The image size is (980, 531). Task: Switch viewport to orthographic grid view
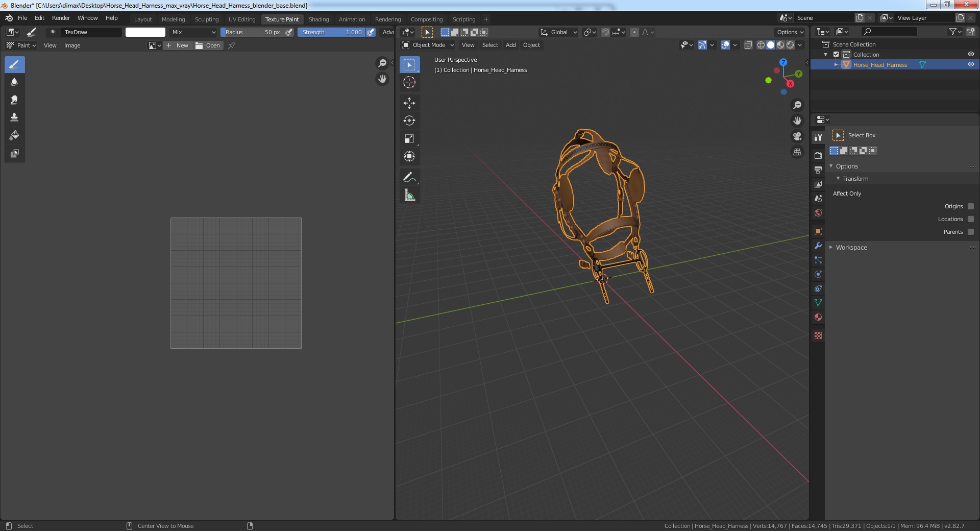pyautogui.click(x=797, y=152)
